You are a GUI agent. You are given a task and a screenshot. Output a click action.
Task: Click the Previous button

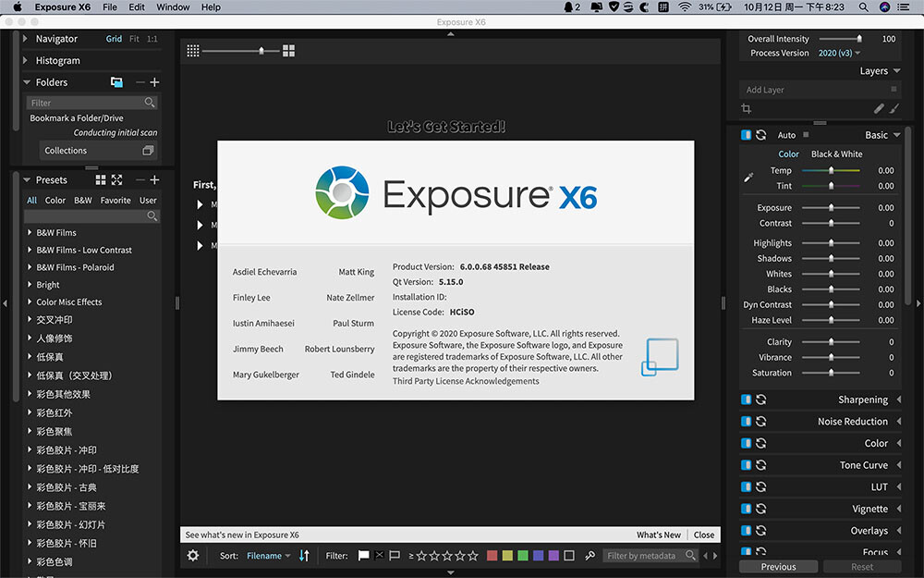[x=778, y=567]
